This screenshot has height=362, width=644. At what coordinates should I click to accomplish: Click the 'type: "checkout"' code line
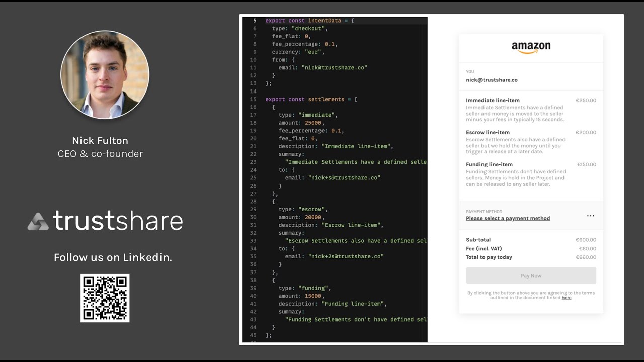(x=300, y=28)
